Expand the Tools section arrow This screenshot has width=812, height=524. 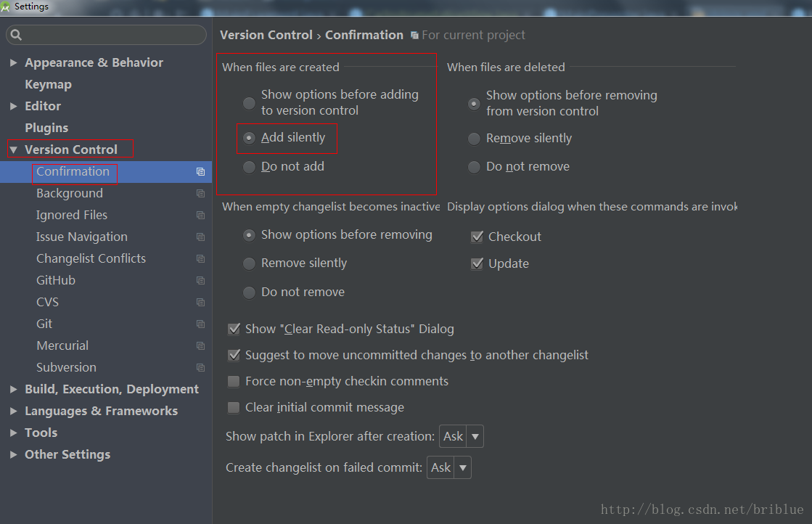[14, 433]
